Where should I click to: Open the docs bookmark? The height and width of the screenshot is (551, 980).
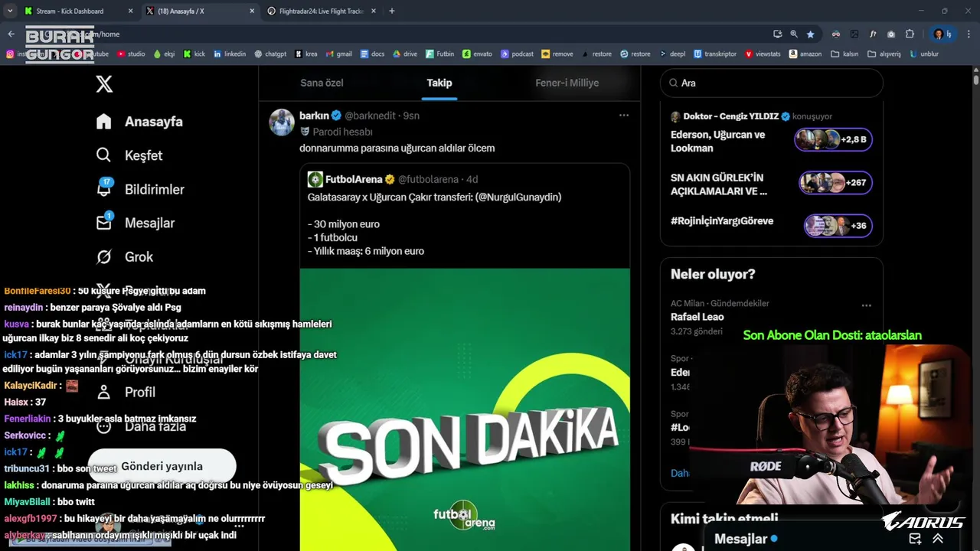pos(372,54)
